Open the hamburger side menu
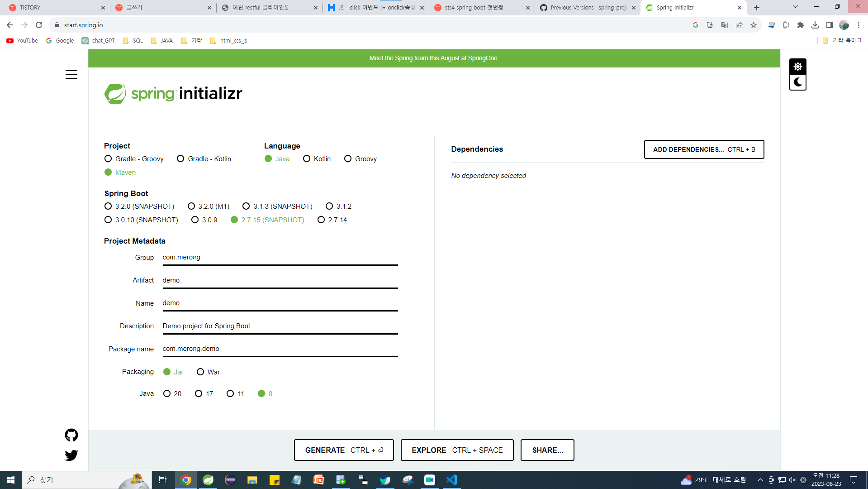This screenshot has width=868, height=489. [x=71, y=75]
